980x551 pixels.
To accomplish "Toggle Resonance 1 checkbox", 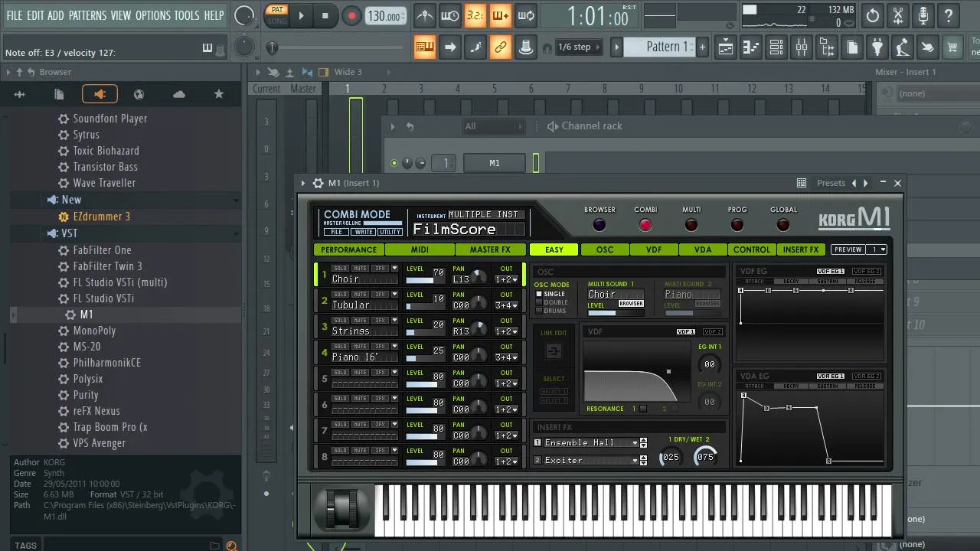I will 643,409.
